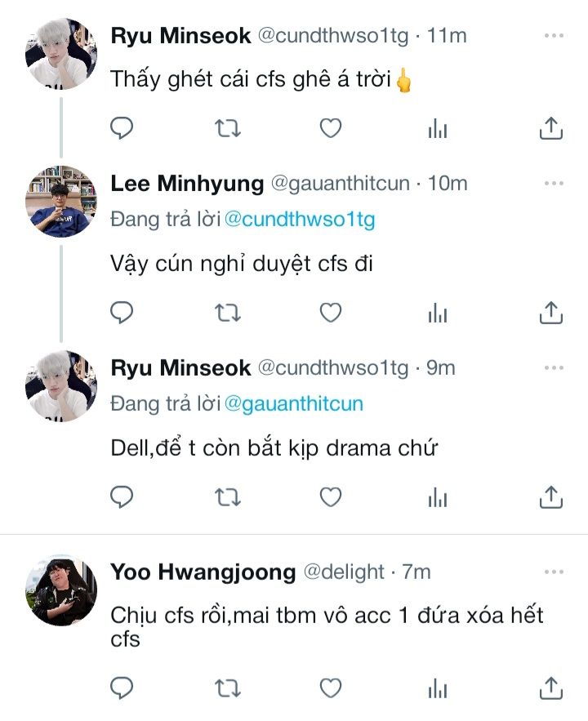Reply to the 'bắt kịp drama' tweet
Viewport: 588px width, 721px height.
point(122,496)
